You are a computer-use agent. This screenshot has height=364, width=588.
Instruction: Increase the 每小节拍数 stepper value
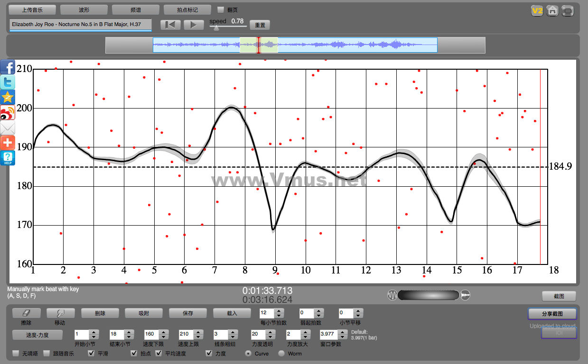(279, 311)
